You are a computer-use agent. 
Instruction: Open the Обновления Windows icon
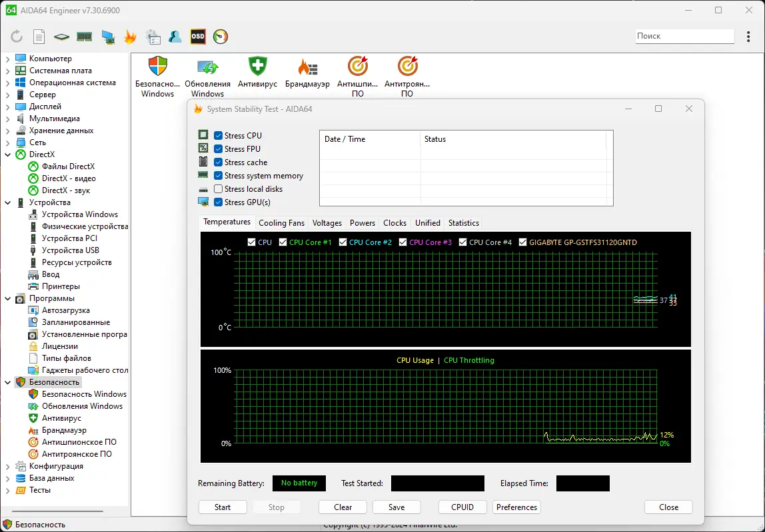[x=207, y=67]
